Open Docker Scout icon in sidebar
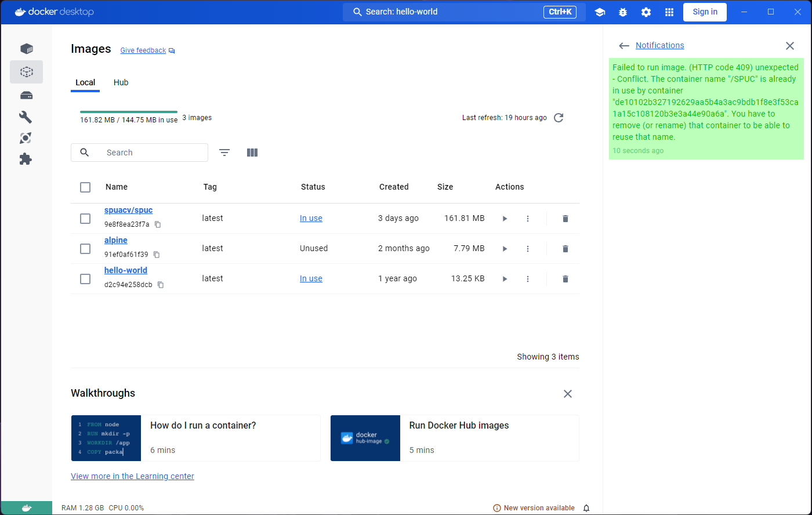 click(26, 138)
